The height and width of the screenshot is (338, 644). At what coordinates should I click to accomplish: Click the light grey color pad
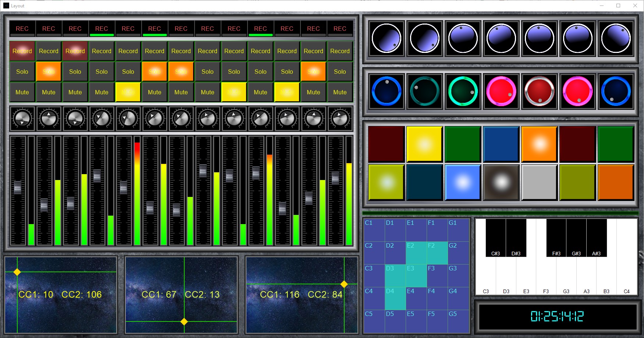point(539,182)
